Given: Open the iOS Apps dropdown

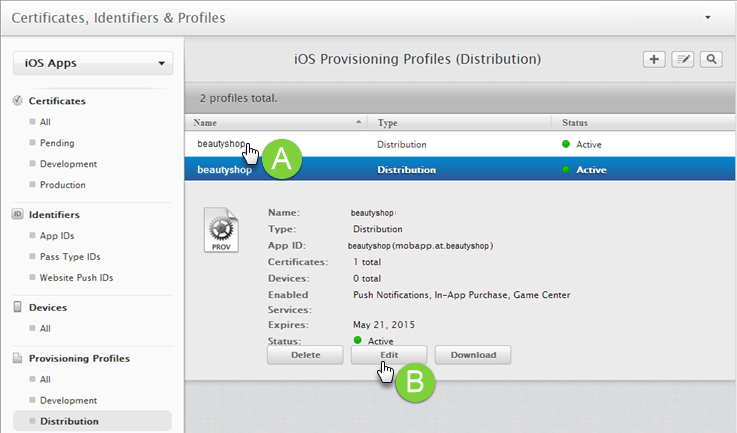Looking at the screenshot, I should (92, 64).
